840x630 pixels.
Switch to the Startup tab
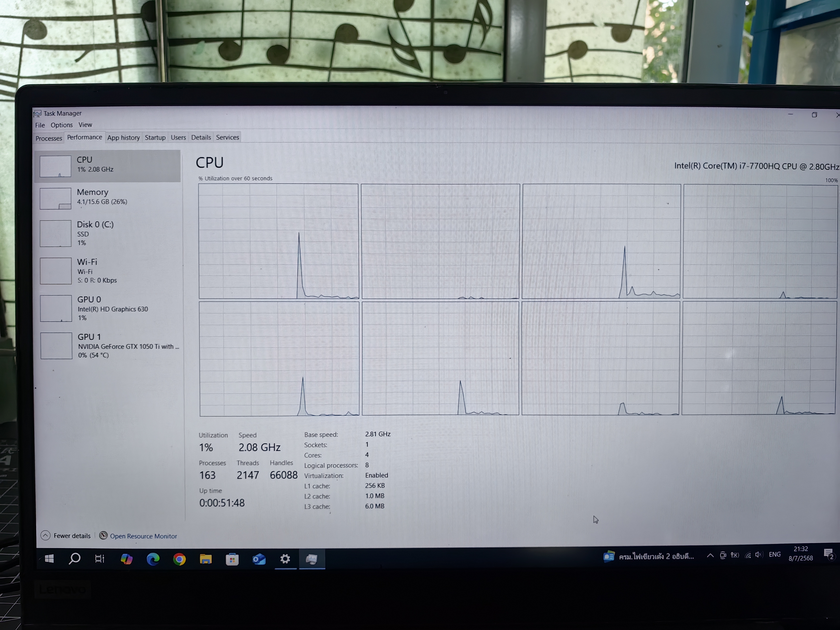(x=155, y=138)
